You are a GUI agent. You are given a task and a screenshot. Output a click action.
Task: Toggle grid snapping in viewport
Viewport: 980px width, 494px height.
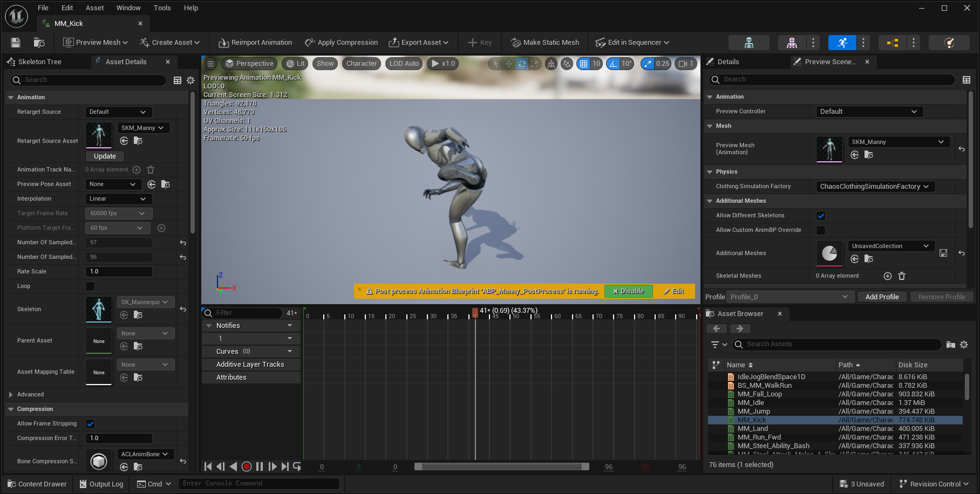click(x=583, y=64)
